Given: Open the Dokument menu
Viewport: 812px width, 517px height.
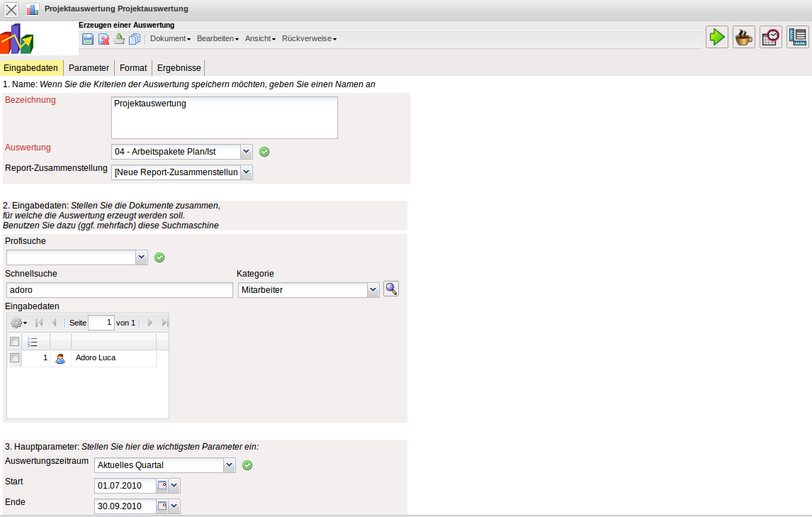Looking at the screenshot, I should pyautogui.click(x=170, y=39).
